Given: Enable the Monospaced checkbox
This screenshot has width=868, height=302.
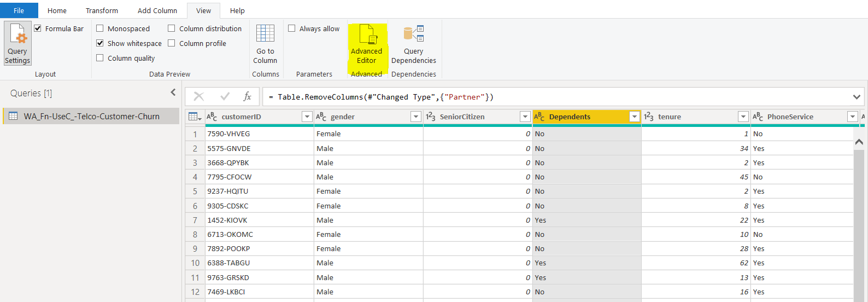Looking at the screenshot, I should (x=100, y=28).
